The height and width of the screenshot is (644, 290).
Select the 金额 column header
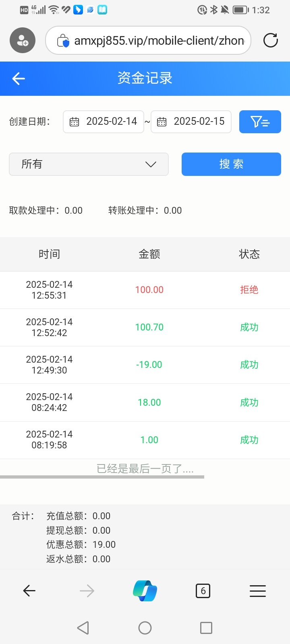click(x=149, y=254)
